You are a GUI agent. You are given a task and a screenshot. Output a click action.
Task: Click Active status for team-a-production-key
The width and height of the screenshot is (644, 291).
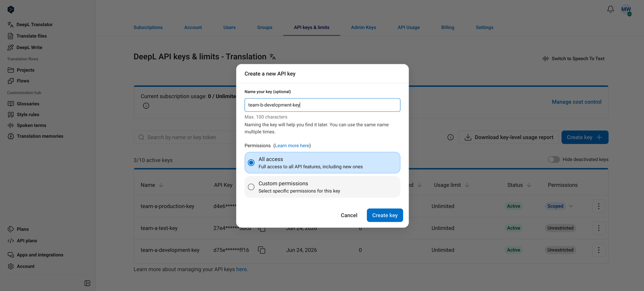513,206
